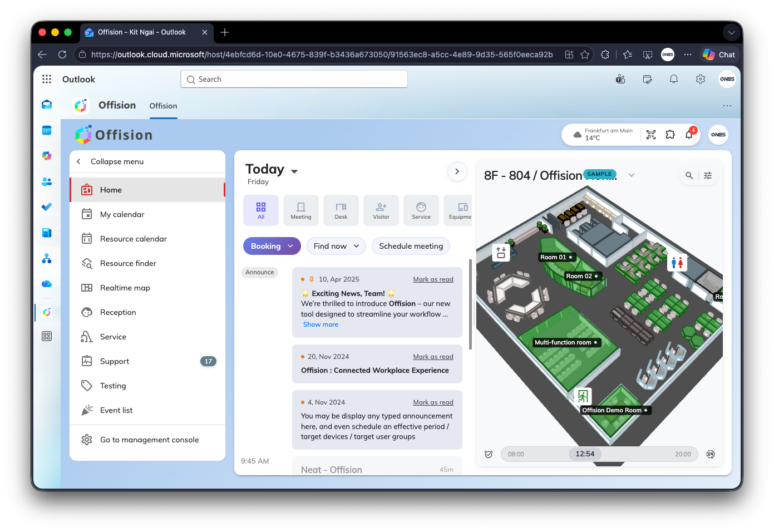Click Schedule meeting button
Screen dimensions: 774x532
tap(411, 246)
